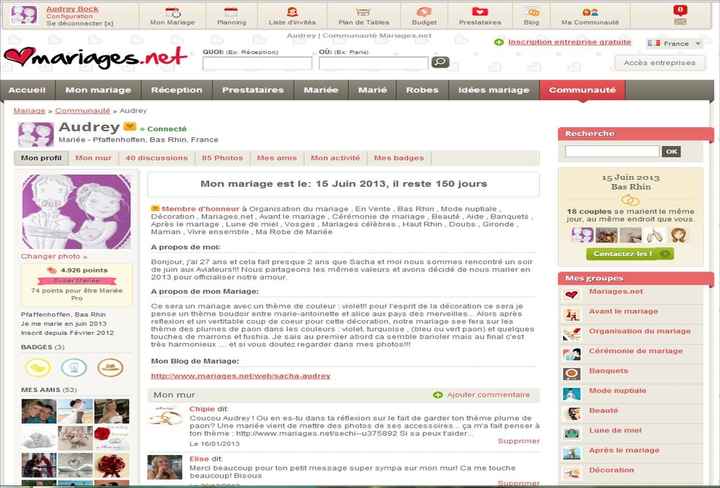This screenshot has height=488, width=720.
Task: Click green plus icon near Inscription entreprise
Action: click(499, 42)
